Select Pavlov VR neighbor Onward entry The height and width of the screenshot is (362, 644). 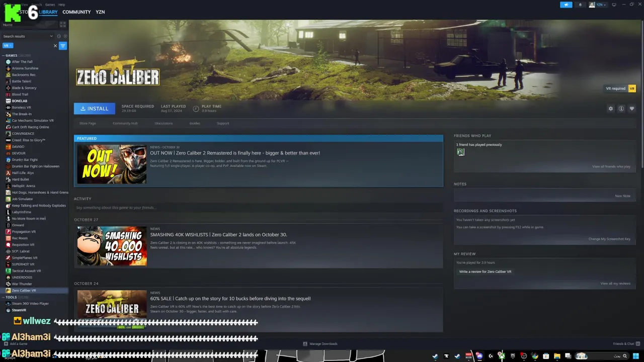coord(18,225)
